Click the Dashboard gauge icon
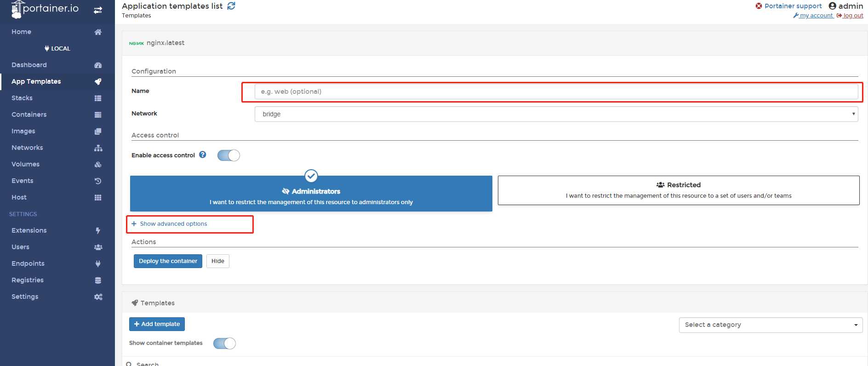Viewport: 868px width, 366px height. tap(98, 65)
